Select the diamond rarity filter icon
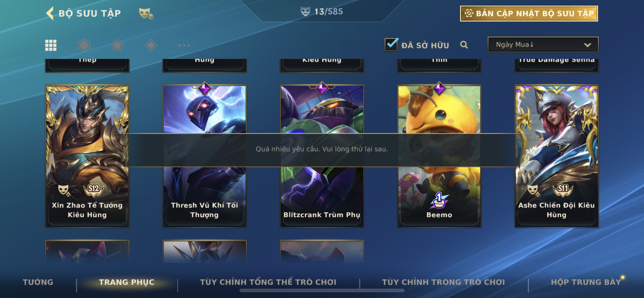The height and width of the screenshot is (298, 644). [x=151, y=45]
